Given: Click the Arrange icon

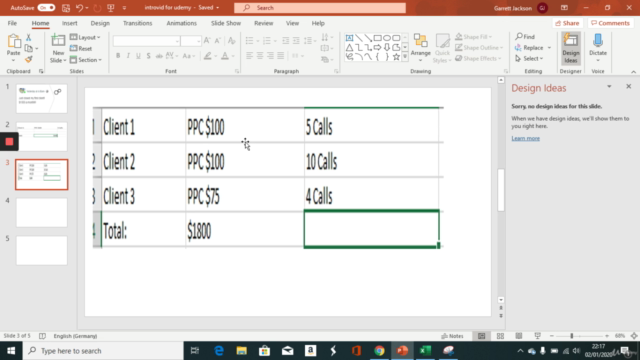Looking at the screenshot, I should tap(420, 47).
